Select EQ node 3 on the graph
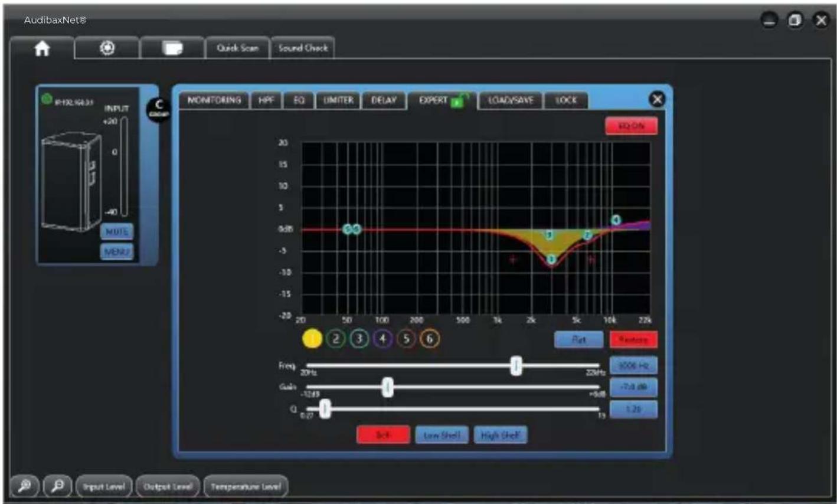Viewport: 837px width, 504px height. (549, 235)
